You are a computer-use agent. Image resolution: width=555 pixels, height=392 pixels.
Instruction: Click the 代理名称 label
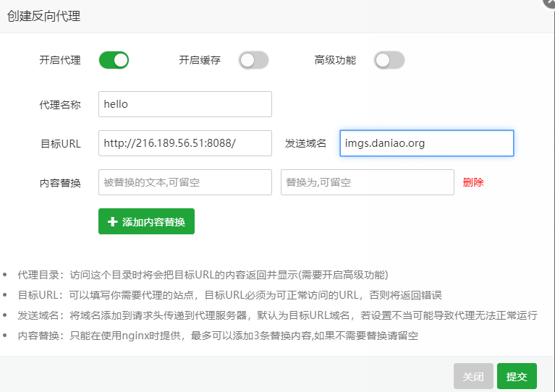click(60, 105)
